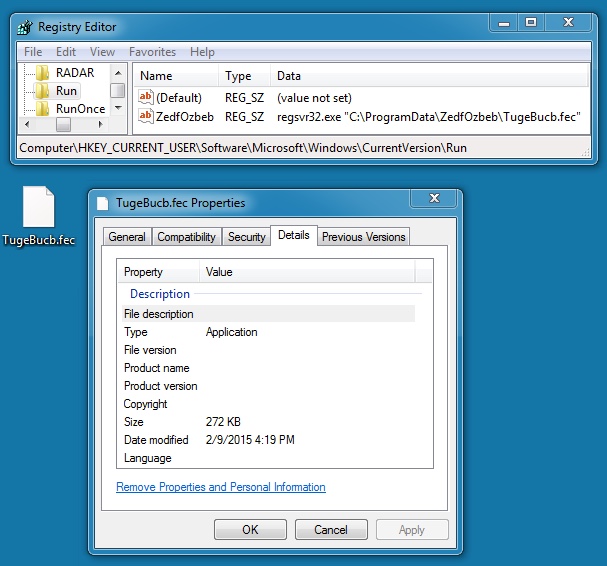Select the TugeBucb.fec desktop file icon
Viewport: 607px width, 566px height.
[x=39, y=208]
